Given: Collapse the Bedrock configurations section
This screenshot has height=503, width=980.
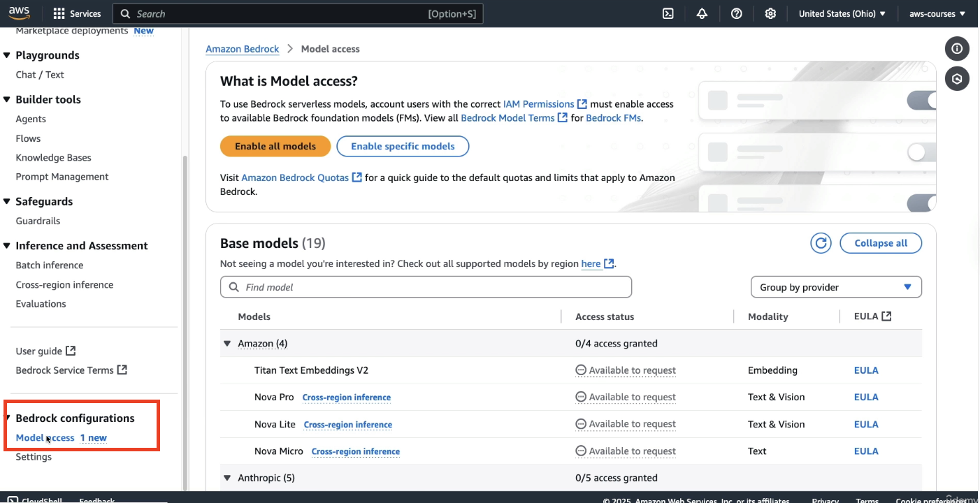Looking at the screenshot, I should tap(8, 418).
